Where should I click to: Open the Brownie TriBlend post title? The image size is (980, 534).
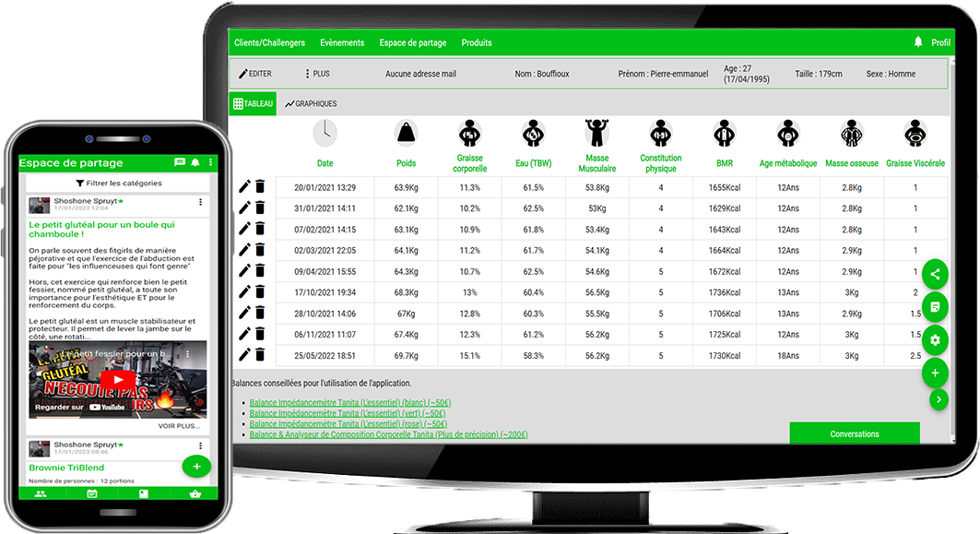(x=66, y=468)
